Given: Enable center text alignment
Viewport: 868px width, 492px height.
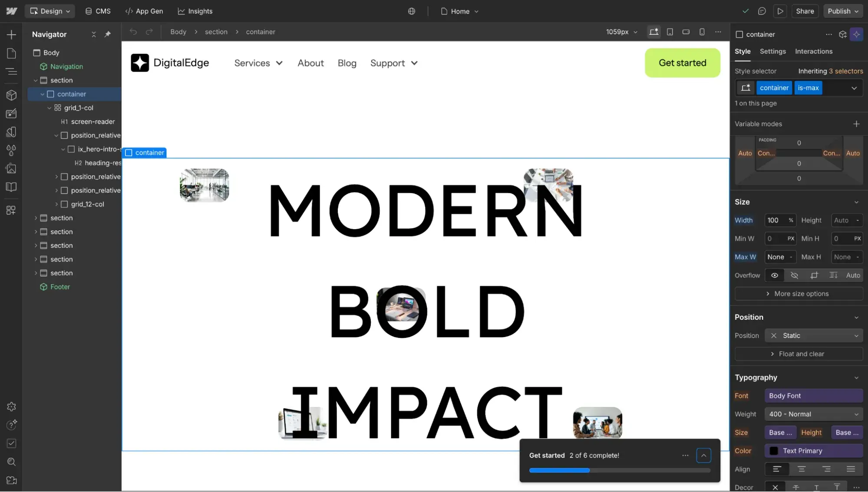Looking at the screenshot, I should pyautogui.click(x=801, y=469).
